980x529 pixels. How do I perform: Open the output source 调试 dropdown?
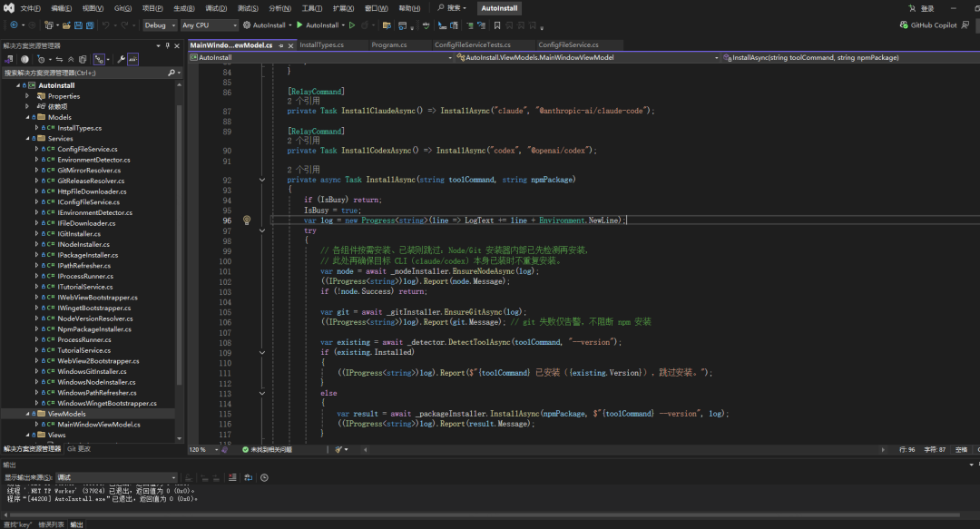[x=117, y=477]
